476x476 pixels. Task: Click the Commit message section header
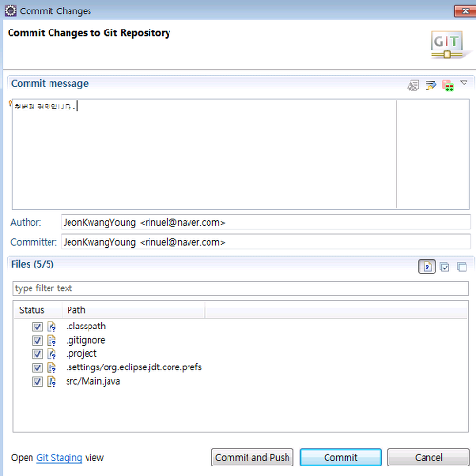[50, 83]
